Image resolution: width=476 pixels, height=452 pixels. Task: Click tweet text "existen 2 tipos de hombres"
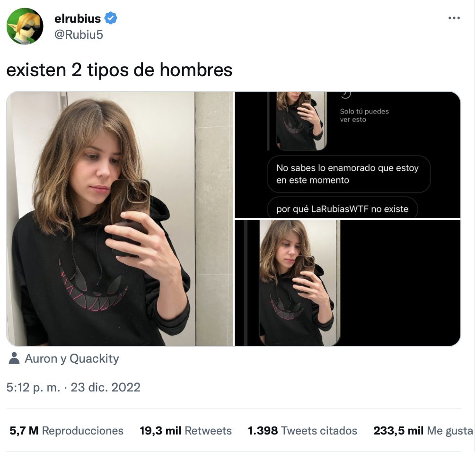tap(119, 70)
